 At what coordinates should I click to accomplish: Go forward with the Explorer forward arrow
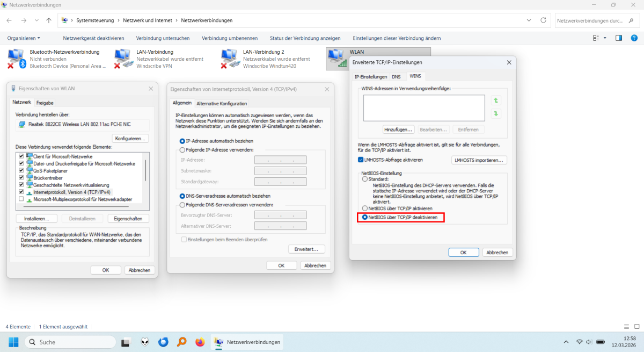[x=24, y=20]
